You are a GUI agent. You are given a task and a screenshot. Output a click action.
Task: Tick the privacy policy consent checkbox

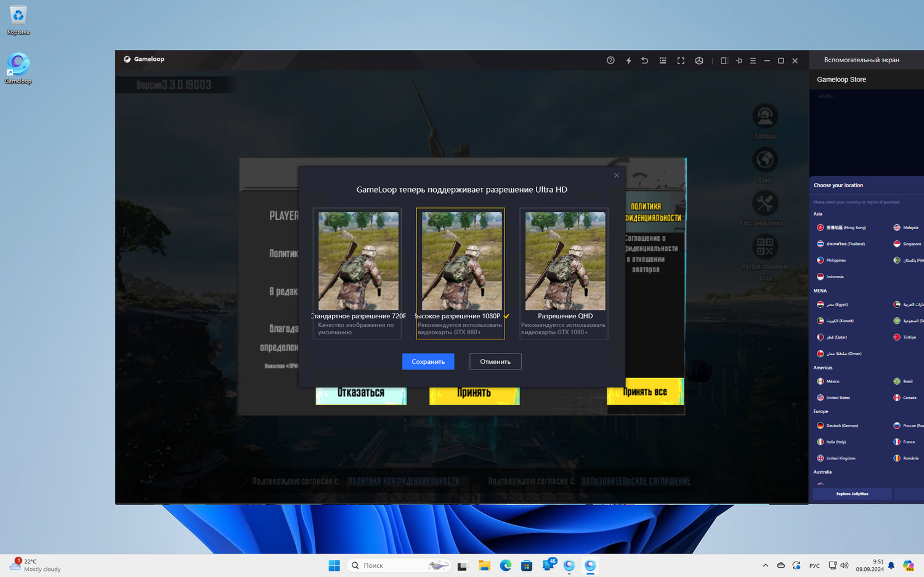(x=241, y=480)
